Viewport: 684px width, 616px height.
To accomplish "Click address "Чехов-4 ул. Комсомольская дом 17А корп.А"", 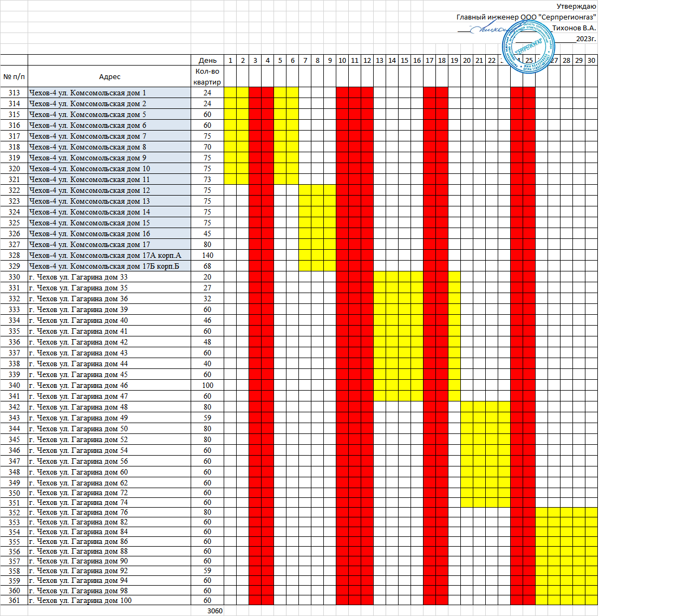I will click(109, 255).
